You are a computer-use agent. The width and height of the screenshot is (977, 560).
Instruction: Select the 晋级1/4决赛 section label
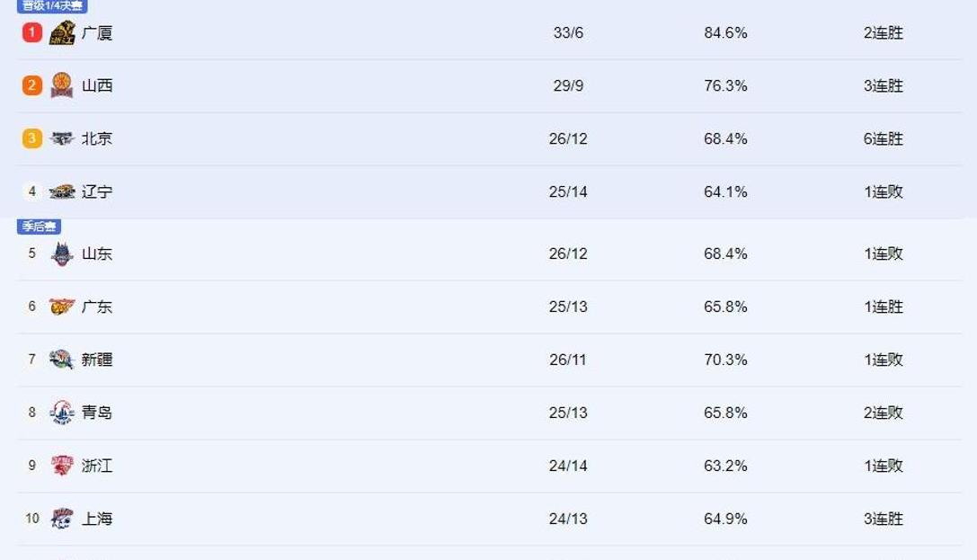tap(52, 5)
